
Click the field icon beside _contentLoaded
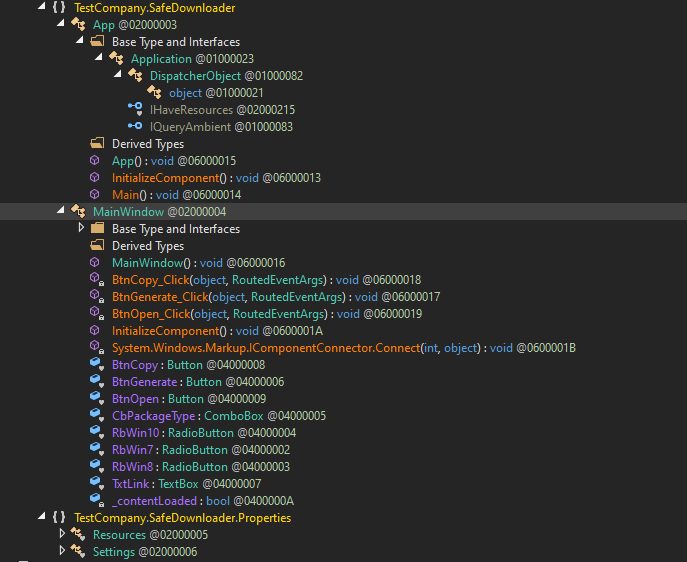[97, 501]
